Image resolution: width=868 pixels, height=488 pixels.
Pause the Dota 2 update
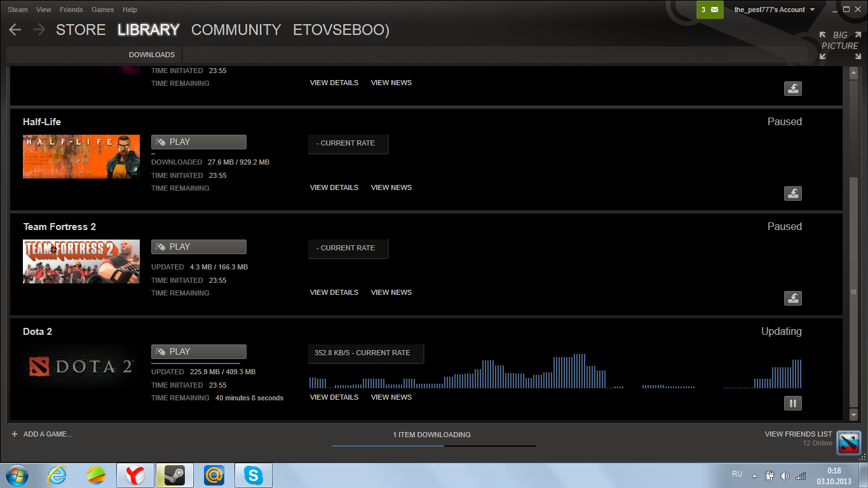[x=793, y=403]
